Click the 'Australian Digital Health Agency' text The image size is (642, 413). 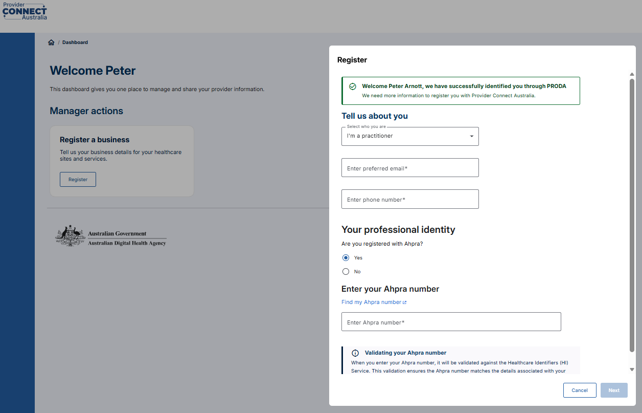click(x=127, y=243)
